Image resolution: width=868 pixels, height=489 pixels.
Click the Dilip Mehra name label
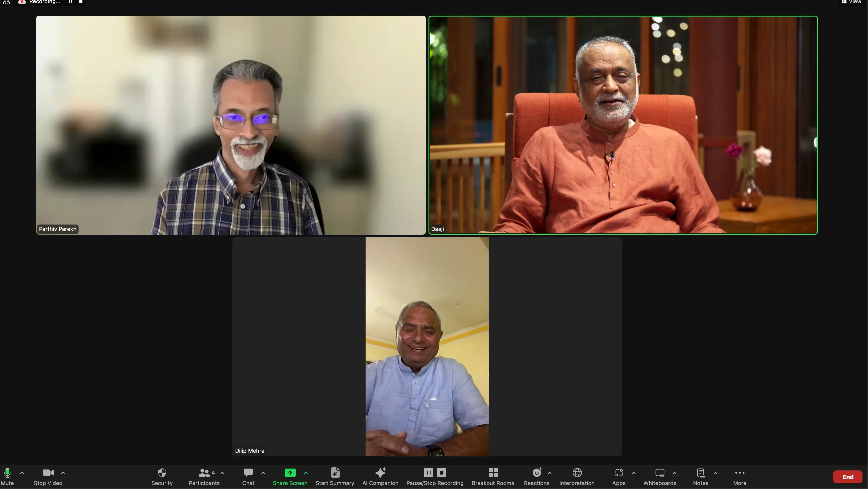(x=249, y=451)
